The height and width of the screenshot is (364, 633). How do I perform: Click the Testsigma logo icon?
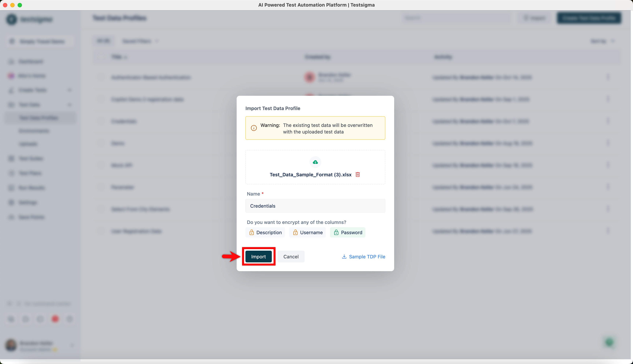(x=12, y=19)
